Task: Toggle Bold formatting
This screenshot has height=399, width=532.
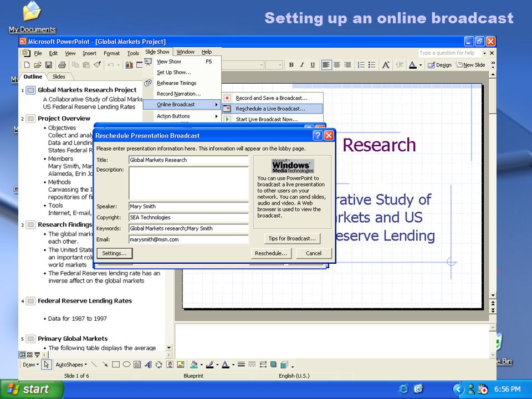Action: pos(291,65)
